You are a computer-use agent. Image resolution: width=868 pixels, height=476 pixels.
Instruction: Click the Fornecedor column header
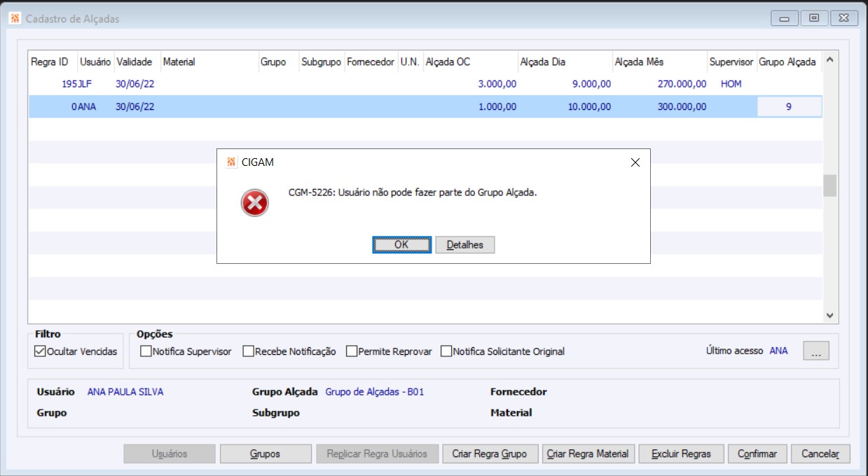pyautogui.click(x=371, y=62)
